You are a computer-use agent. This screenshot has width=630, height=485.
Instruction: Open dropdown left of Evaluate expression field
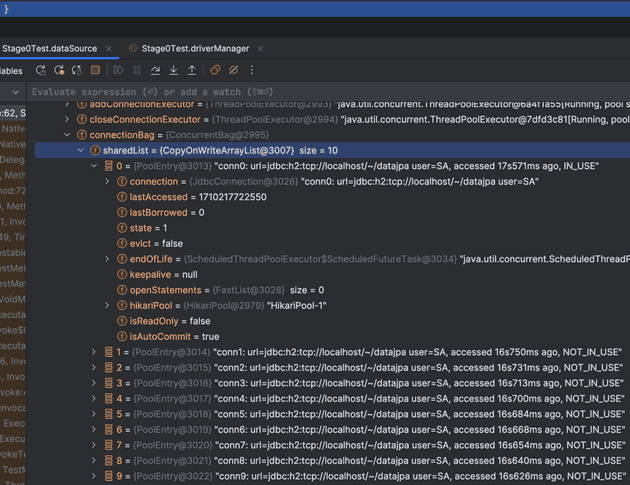click(16, 92)
